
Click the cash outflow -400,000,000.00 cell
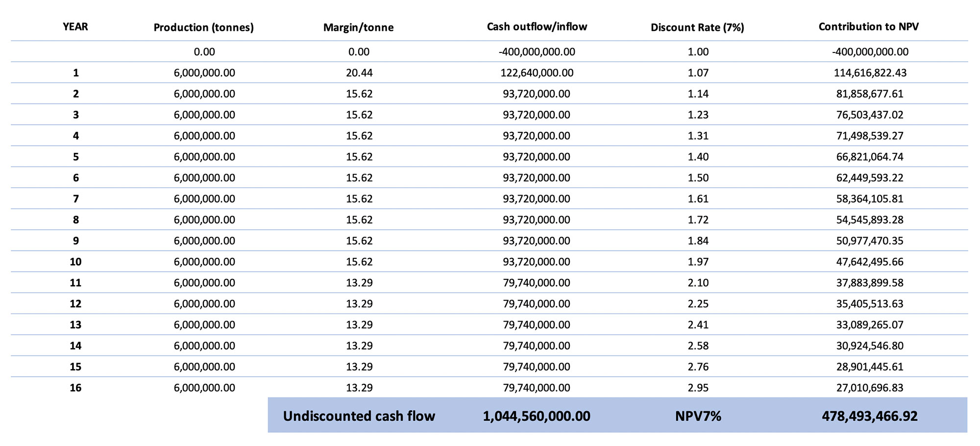[x=537, y=51]
